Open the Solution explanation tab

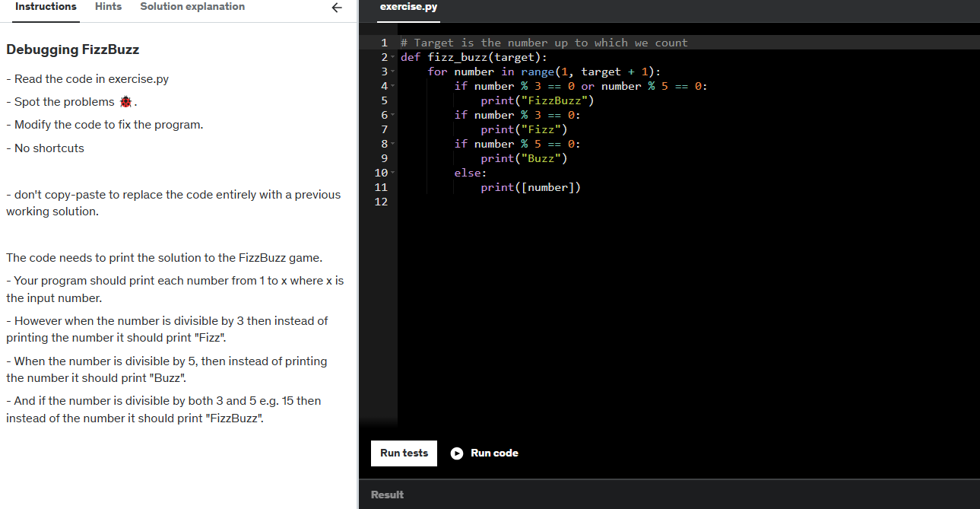192,7
